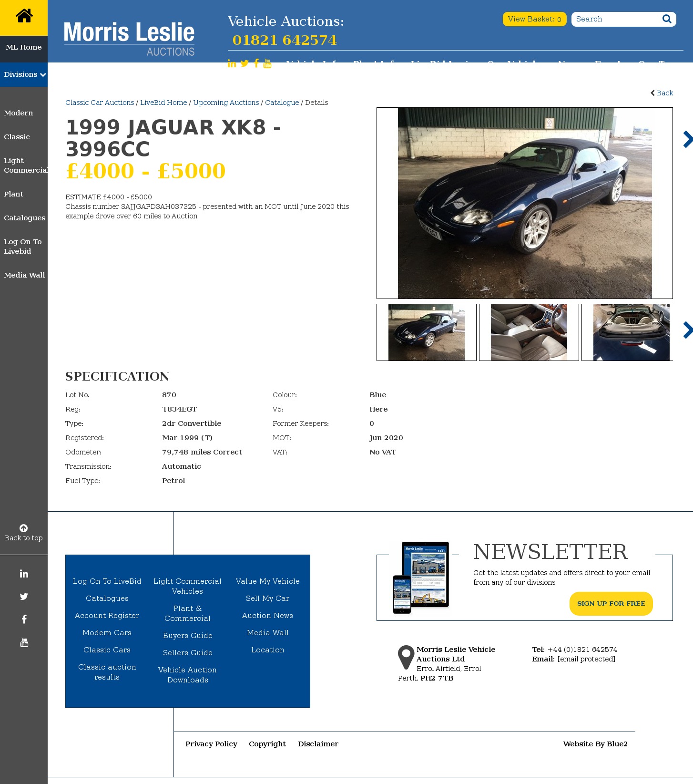Open footer Log On To LiveBid link

[x=107, y=581]
